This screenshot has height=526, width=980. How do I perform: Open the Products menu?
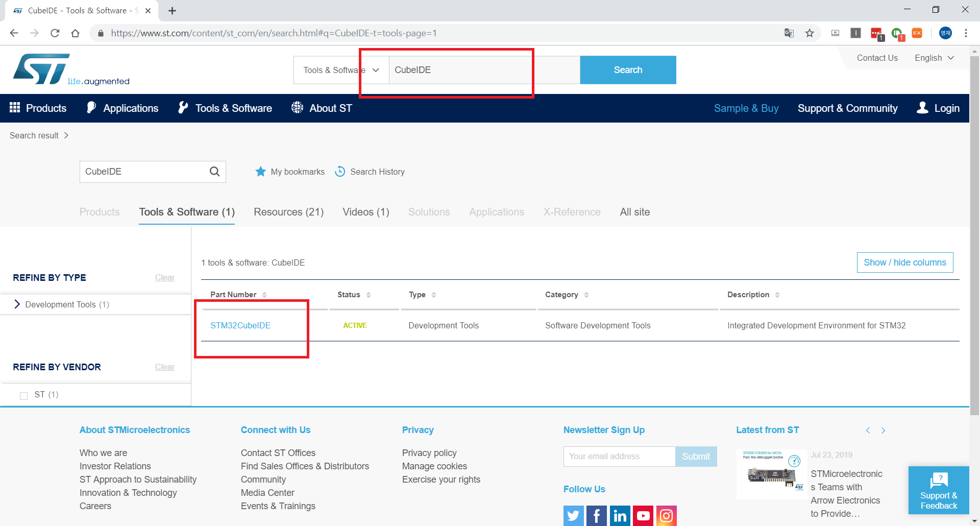(x=38, y=108)
